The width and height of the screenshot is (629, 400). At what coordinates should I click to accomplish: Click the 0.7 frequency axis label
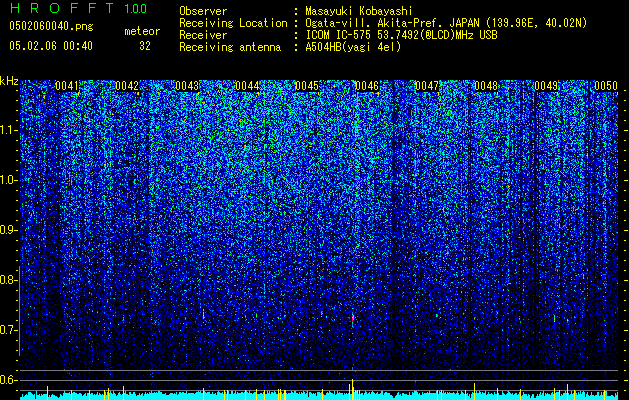point(8,330)
